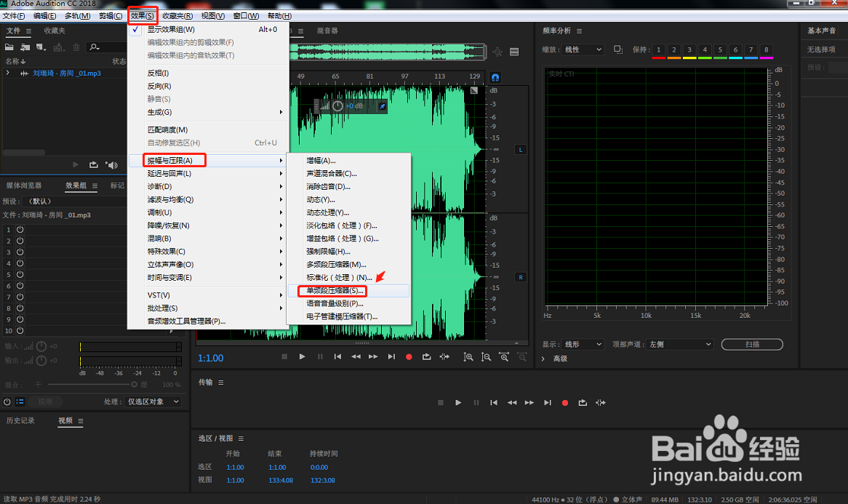This screenshot has height=504, width=848.
Task: Open the 文件(F) menu
Action: (x=14, y=16)
